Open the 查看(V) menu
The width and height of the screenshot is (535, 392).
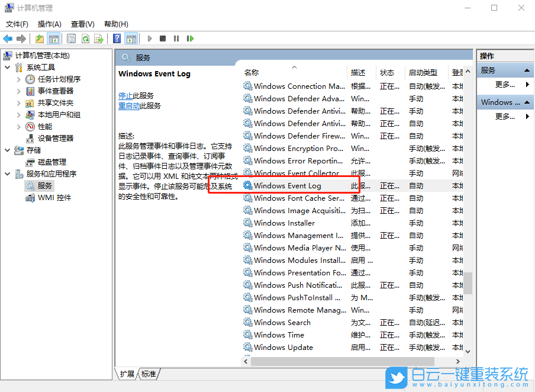pos(82,24)
